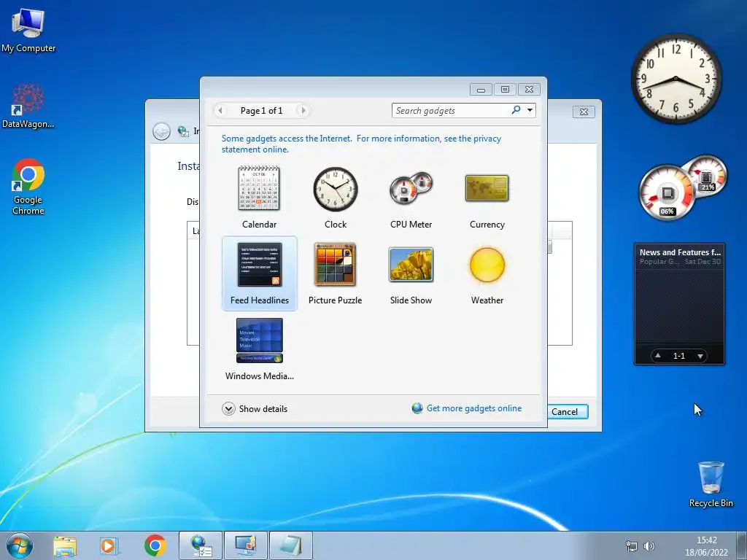Launch Windows Media Player from taskbar
Image resolution: width=747 pixels, height=560 pixels.
coord(109,545)
